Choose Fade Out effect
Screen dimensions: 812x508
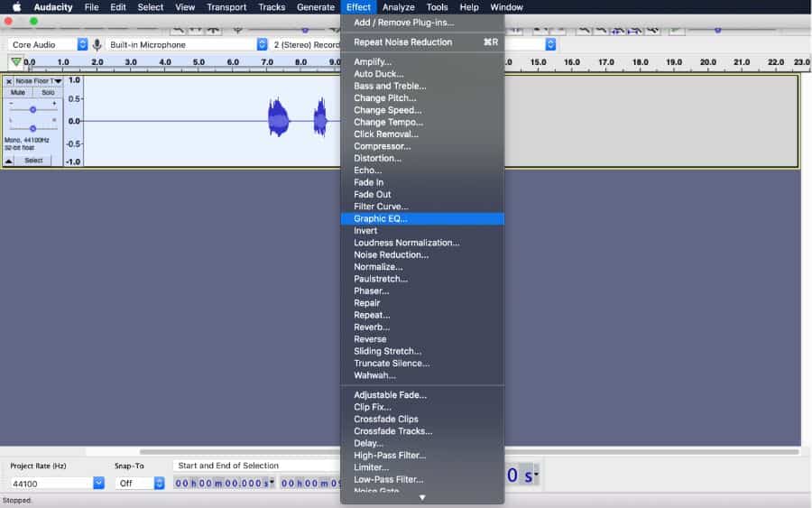click(422, 194)
